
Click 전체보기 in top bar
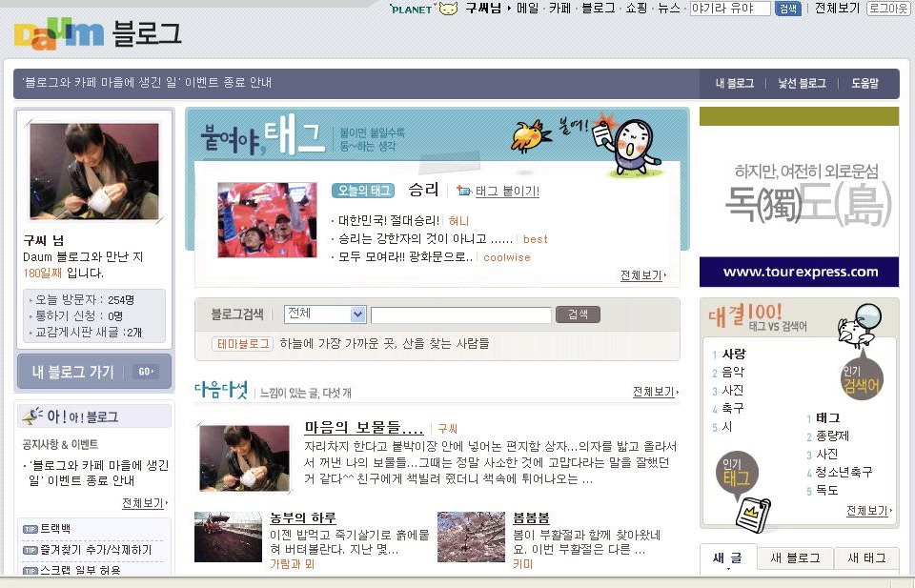click(x=837, y=9)
